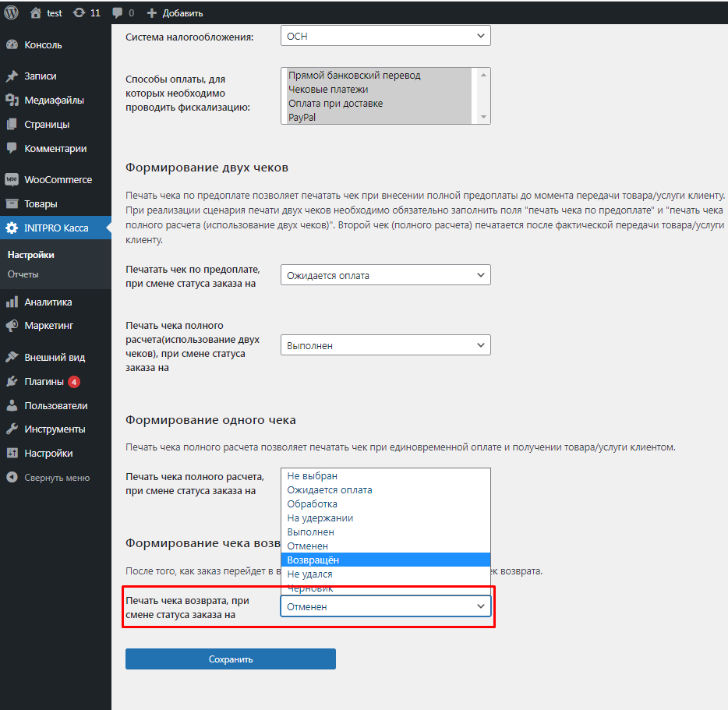Click the Консоль dashboard icon

click(12, 45)
